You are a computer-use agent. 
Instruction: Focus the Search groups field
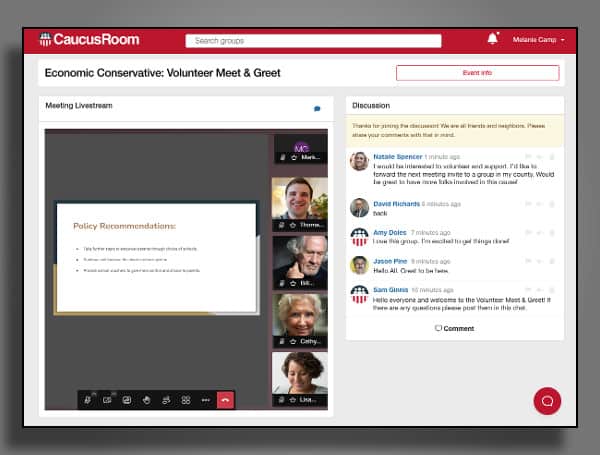(313, 41)
